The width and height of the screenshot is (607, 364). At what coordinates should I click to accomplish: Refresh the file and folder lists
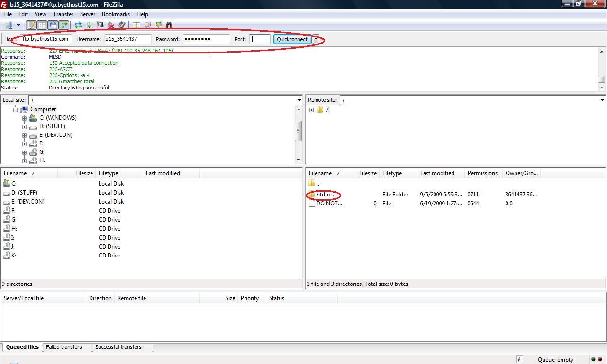[78, 25]
